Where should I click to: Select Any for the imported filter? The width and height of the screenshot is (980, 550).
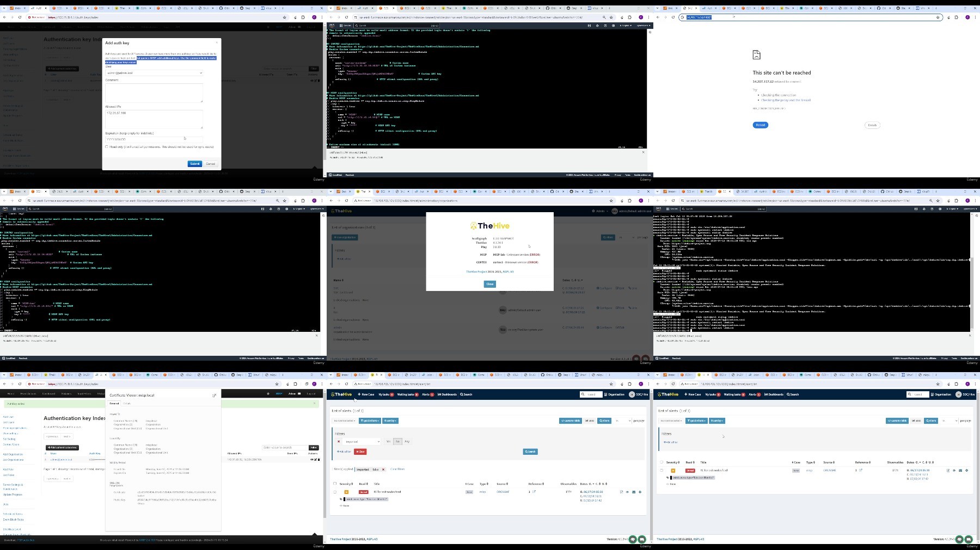point(407,442)
